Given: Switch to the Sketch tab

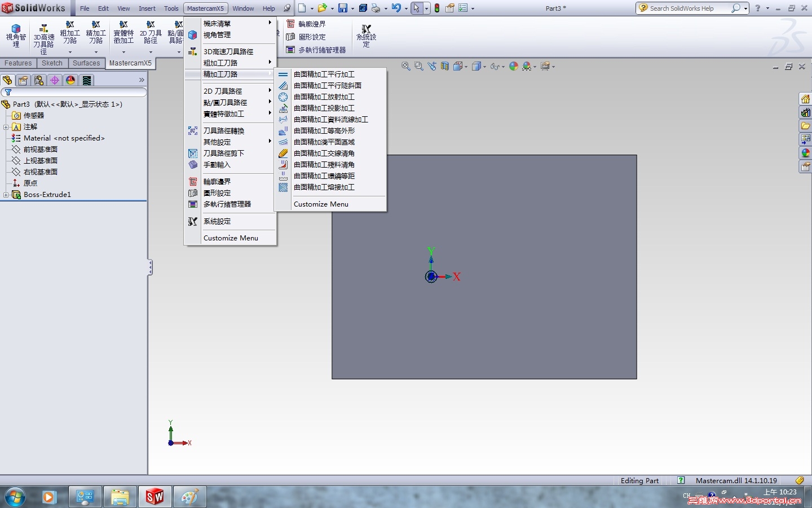Looking at the screenshot, I should coord(52,63).
